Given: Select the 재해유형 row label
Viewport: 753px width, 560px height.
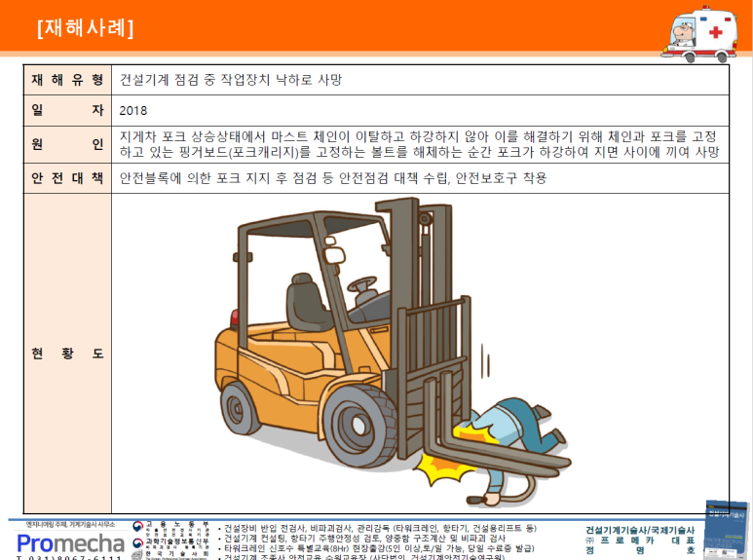Looking at the screenshot, I should 67,80.
